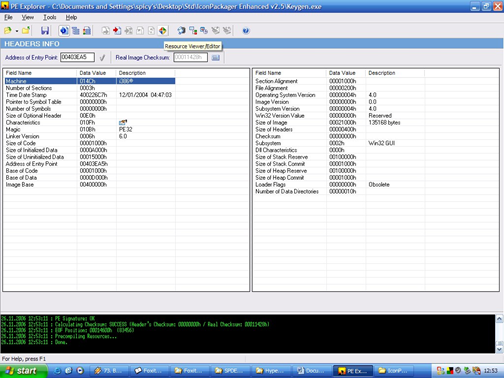Select the File Alignment row

(339, 88)
